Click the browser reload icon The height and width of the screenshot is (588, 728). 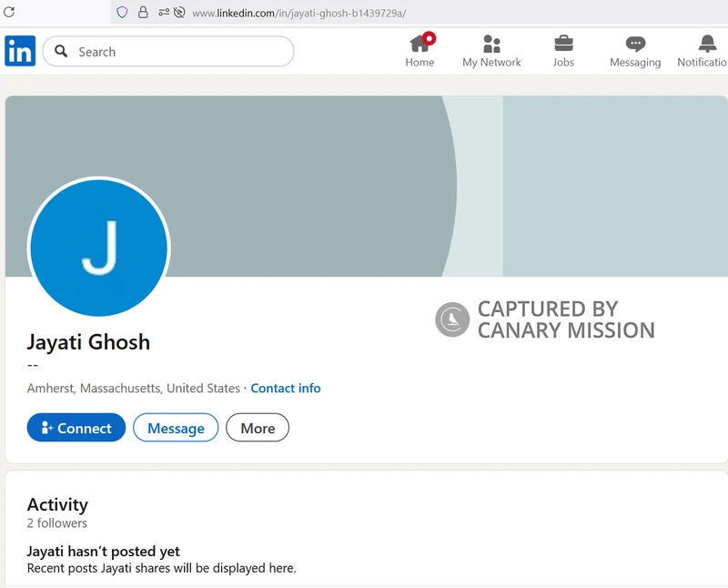click(x=9, y=12)
